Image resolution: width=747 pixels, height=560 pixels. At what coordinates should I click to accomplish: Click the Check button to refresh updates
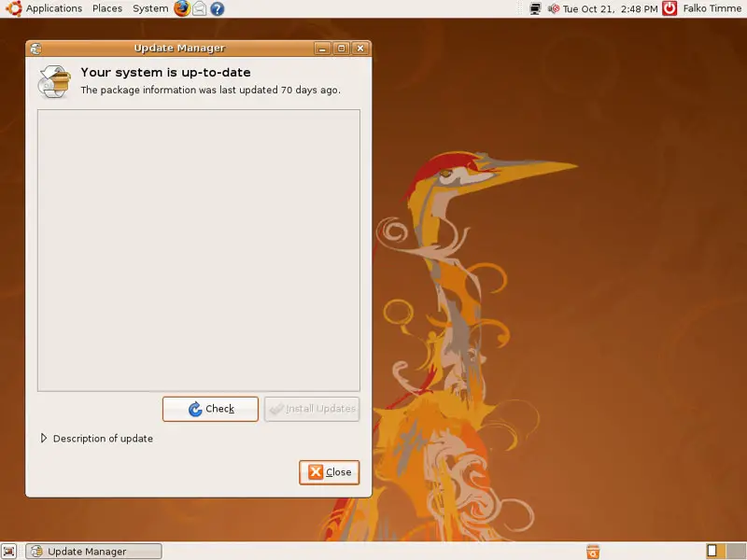point(210,409)
